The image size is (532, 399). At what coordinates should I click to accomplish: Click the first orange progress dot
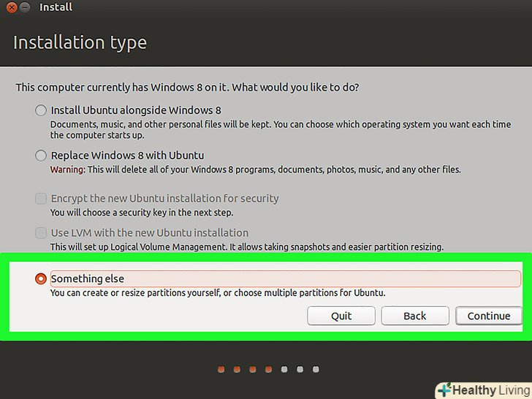(221, 370)
